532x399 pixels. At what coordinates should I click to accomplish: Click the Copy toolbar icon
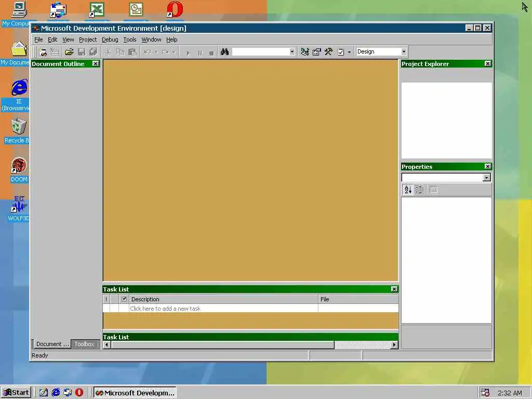coord(121,52)
